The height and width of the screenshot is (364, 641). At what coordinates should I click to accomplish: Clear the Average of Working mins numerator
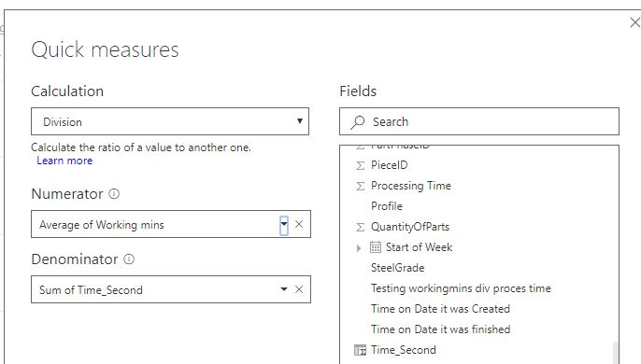(299, 224)
